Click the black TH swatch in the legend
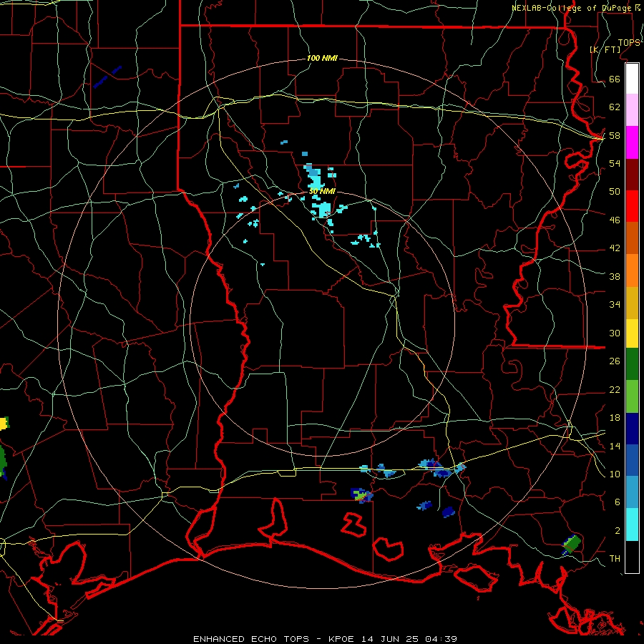The height and width of the screenshot is (644, 644). click(x=632, y=557)
